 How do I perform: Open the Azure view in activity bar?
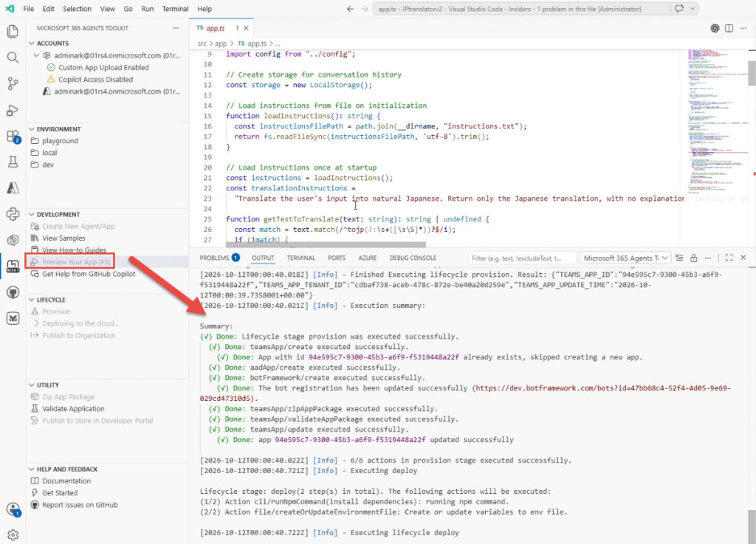tap(13, 188)
